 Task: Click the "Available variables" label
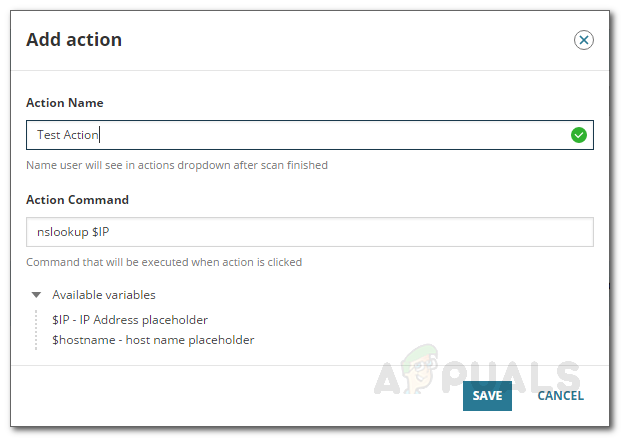point(103,295)
